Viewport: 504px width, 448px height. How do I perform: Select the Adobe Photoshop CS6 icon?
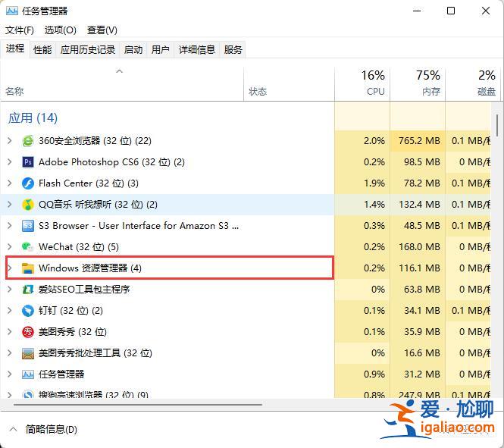coord(28,162)
